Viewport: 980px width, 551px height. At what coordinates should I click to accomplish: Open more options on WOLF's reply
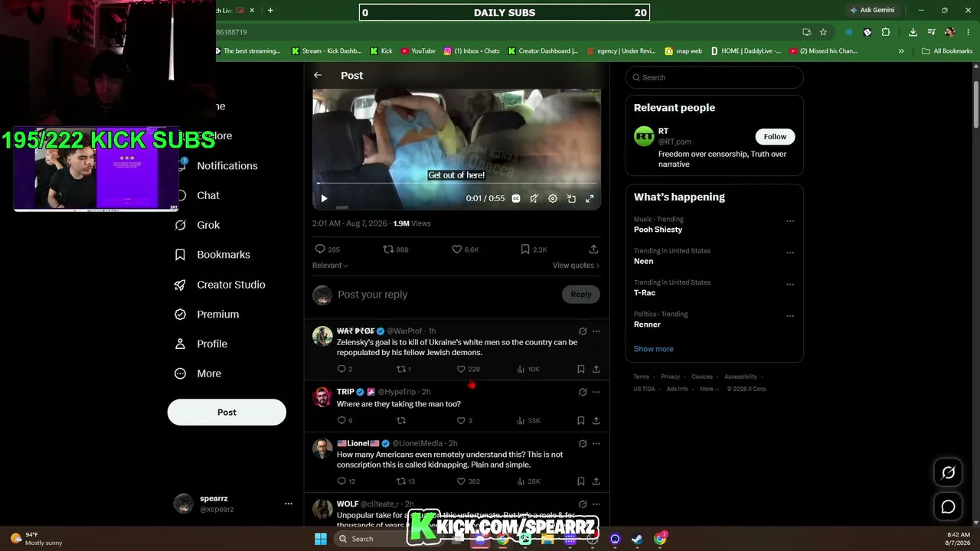click(596, 504)
